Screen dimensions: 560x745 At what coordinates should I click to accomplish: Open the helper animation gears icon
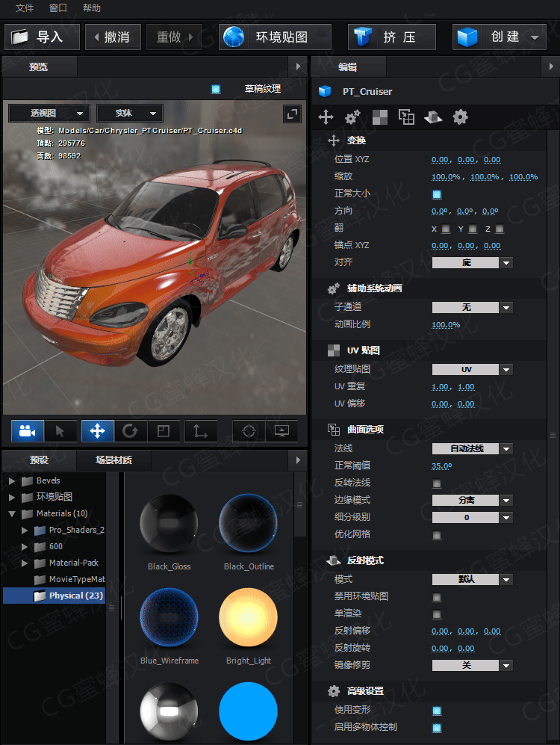352,117
